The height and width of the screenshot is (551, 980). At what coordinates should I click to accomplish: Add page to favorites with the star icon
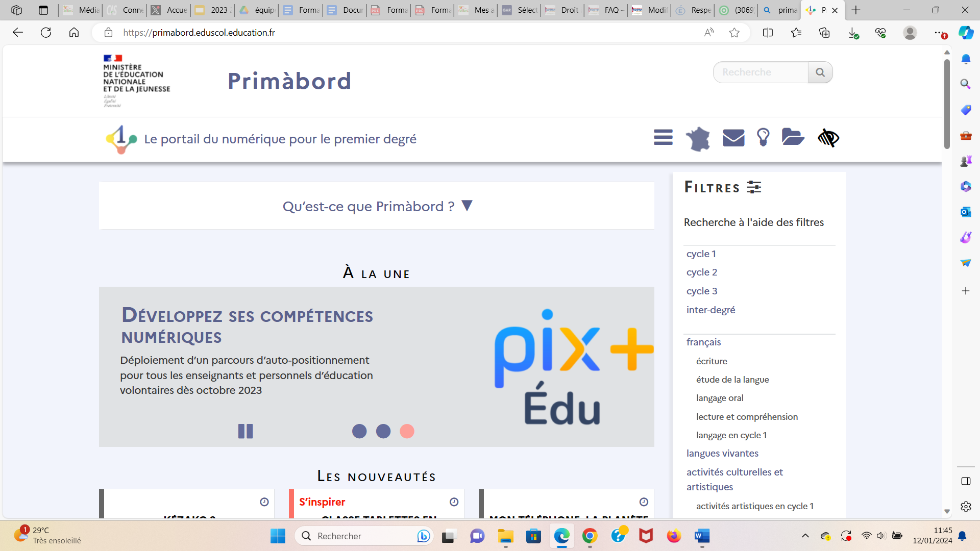tap(734, 33)
